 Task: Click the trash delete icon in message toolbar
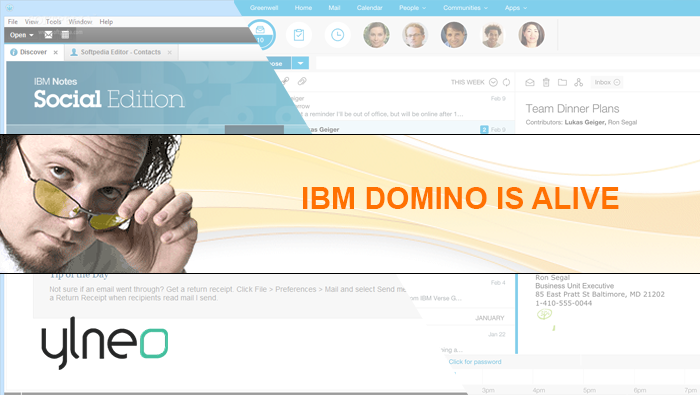[546, 82]
